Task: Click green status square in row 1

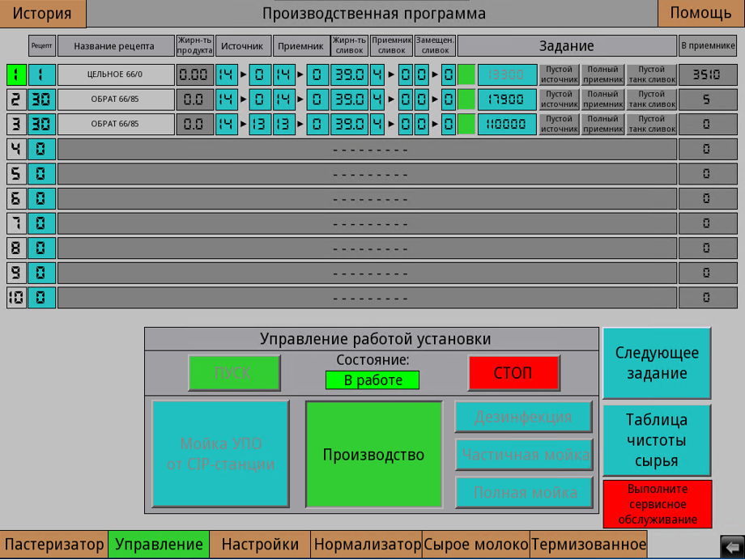Action: click(x=466, y=75)
